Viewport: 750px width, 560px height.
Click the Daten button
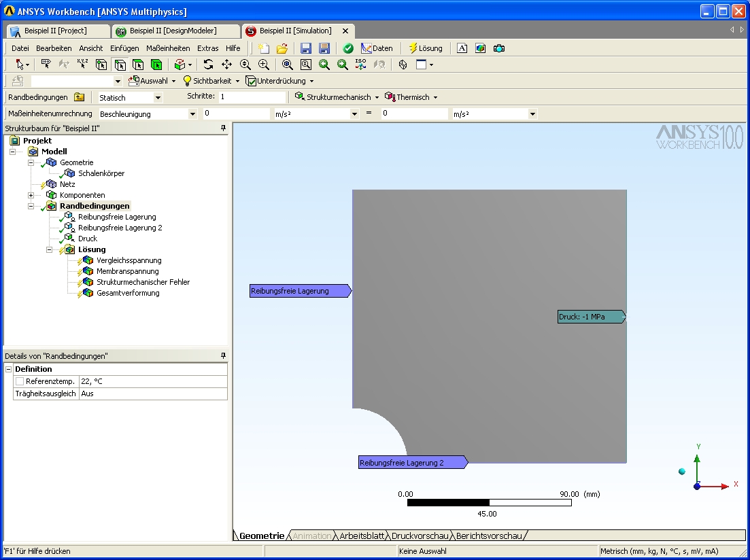(x=377, y=48)
